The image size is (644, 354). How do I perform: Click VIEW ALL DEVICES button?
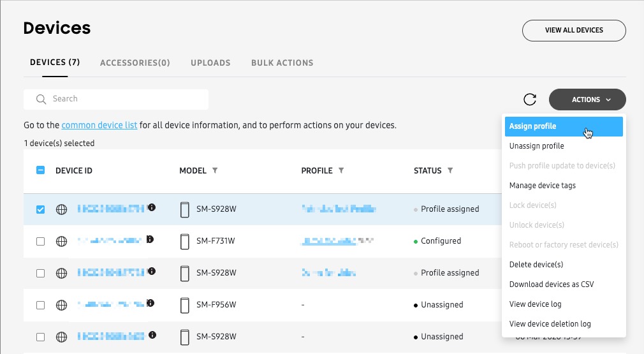pos(574,31)
